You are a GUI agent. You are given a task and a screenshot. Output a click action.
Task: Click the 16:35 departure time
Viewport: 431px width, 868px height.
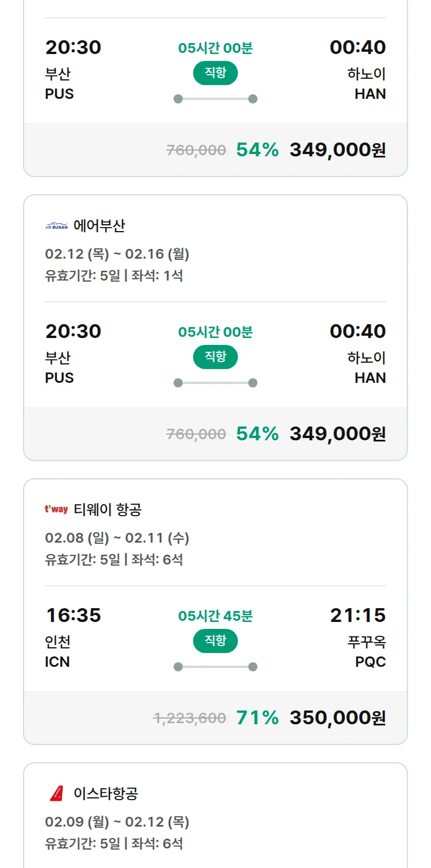pos(74,616)
